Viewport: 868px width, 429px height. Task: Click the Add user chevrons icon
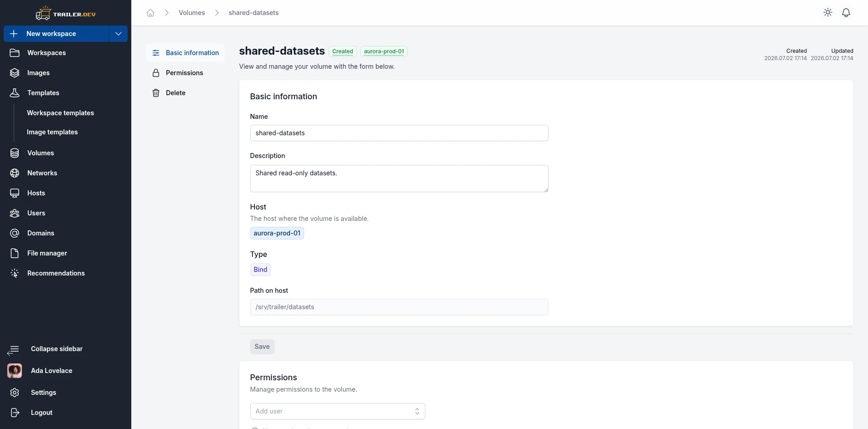417,411
